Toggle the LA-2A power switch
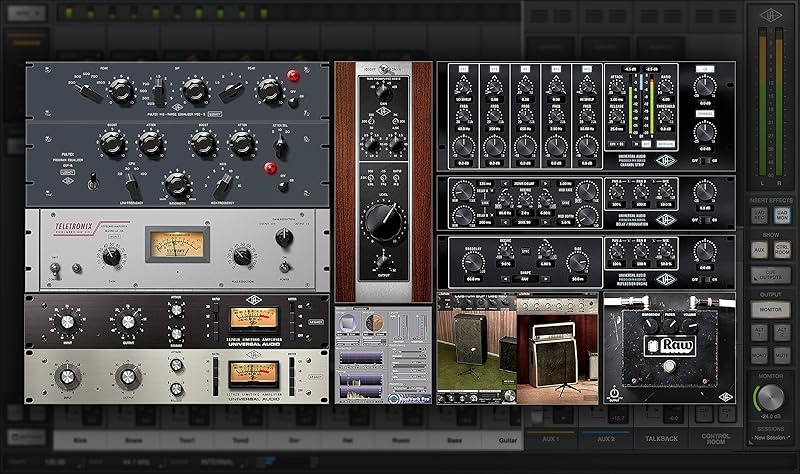Viewport: 800px width, 474px height. [x=285, y=266]
